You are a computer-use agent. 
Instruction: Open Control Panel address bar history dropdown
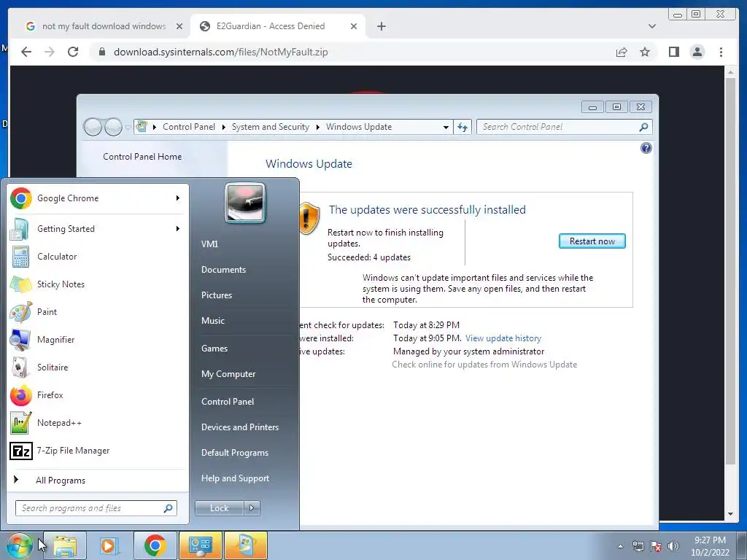446,127
